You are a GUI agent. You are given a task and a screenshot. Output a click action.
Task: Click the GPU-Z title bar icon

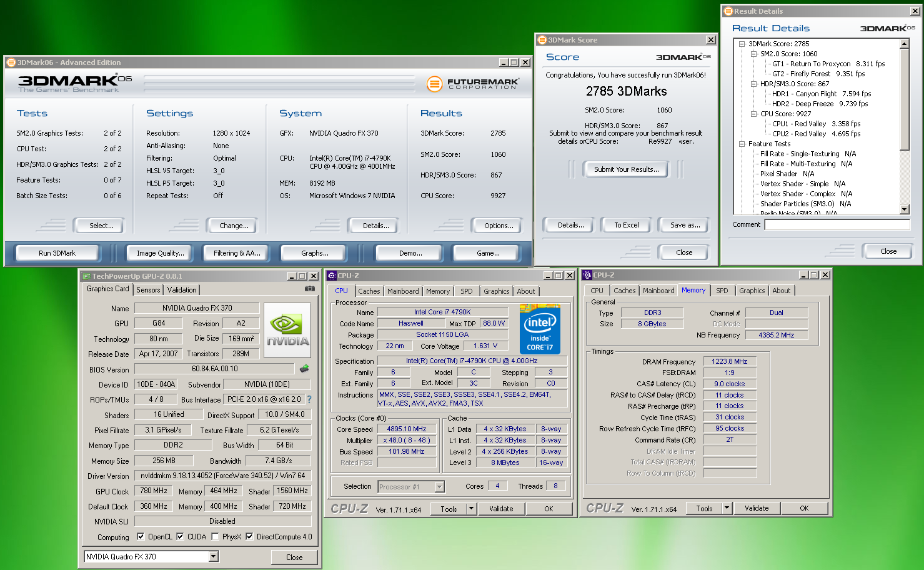[86, 276]
